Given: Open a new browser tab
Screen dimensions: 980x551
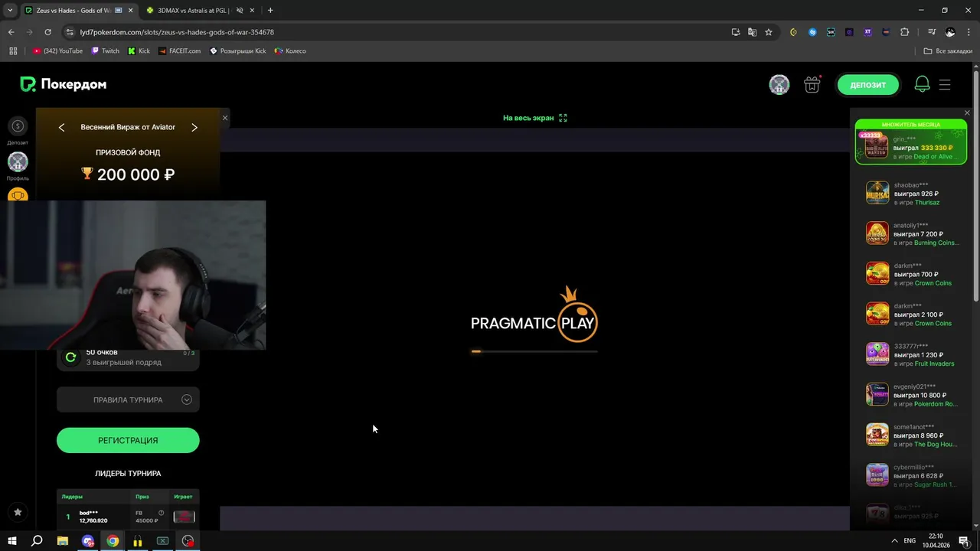Looking at the screenshot, I should 270,11.
